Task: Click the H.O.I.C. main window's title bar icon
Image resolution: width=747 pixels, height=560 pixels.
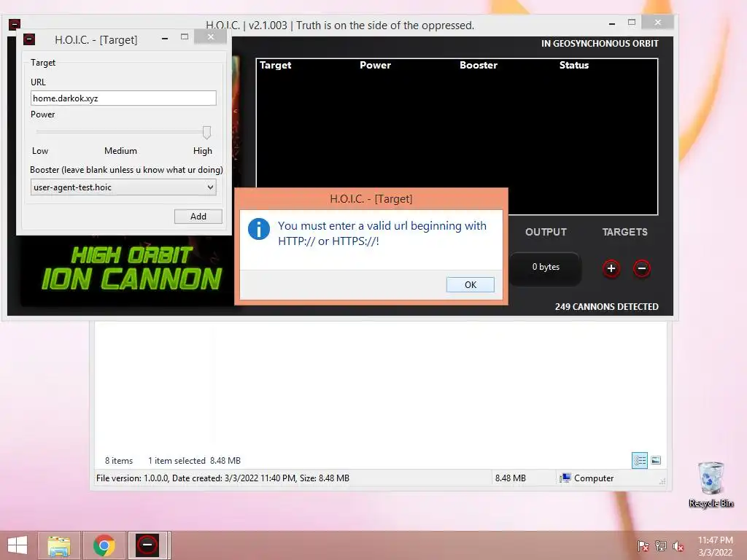Action: click(15, 24)
